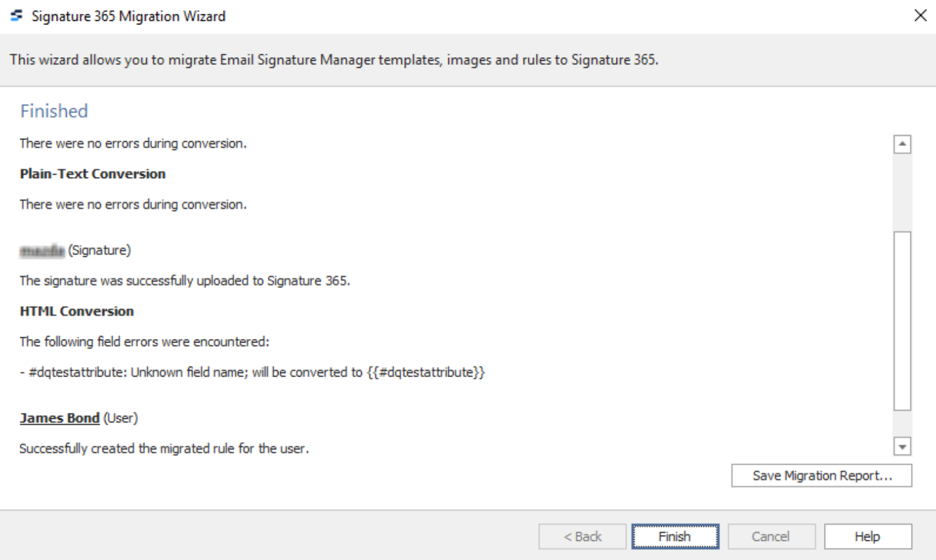Click 'The signature was successfully uploaded' text
The height and width of the screenshot is (560, 936).
tap(185, 281)
